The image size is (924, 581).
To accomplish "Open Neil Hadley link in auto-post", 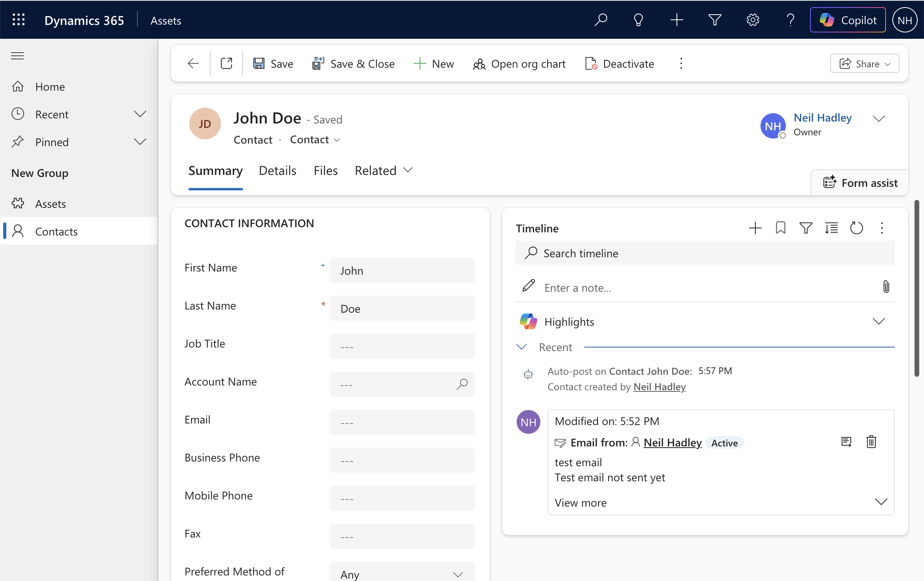I will (660, 387).
